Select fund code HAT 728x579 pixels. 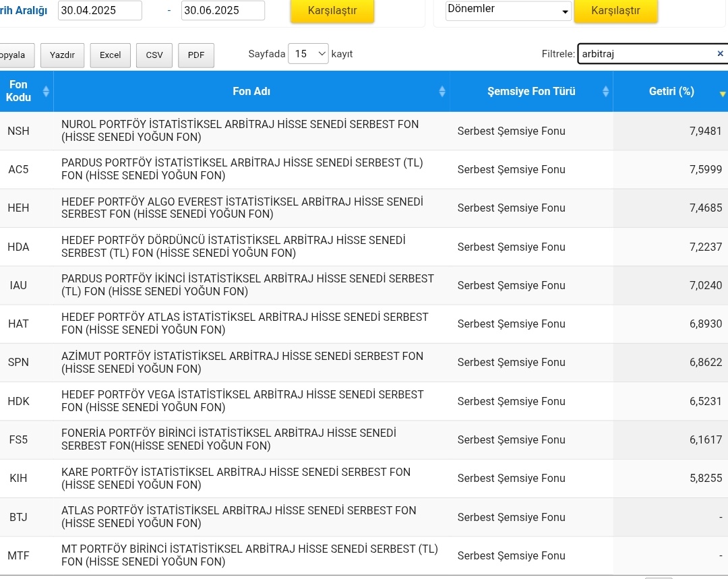(19, 324)
